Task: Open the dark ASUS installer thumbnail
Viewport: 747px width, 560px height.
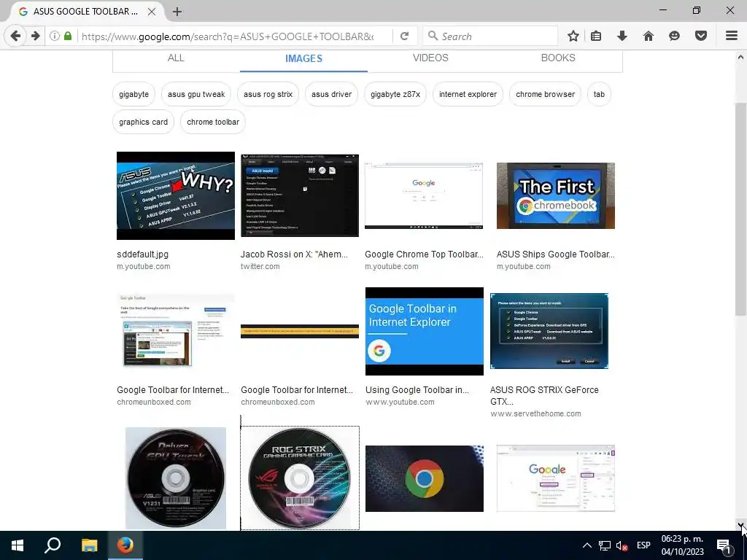Action: (300, 195)
